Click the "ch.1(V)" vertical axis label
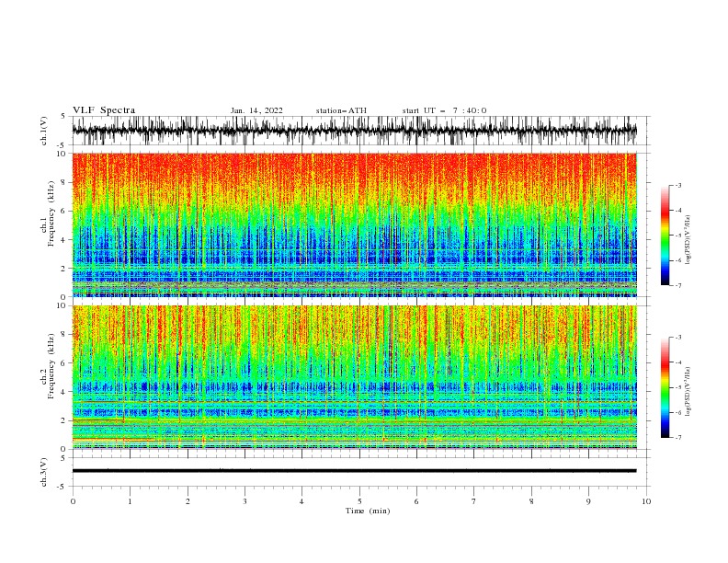728x563 pixels. pyautogui.click(x=44, y=131)
